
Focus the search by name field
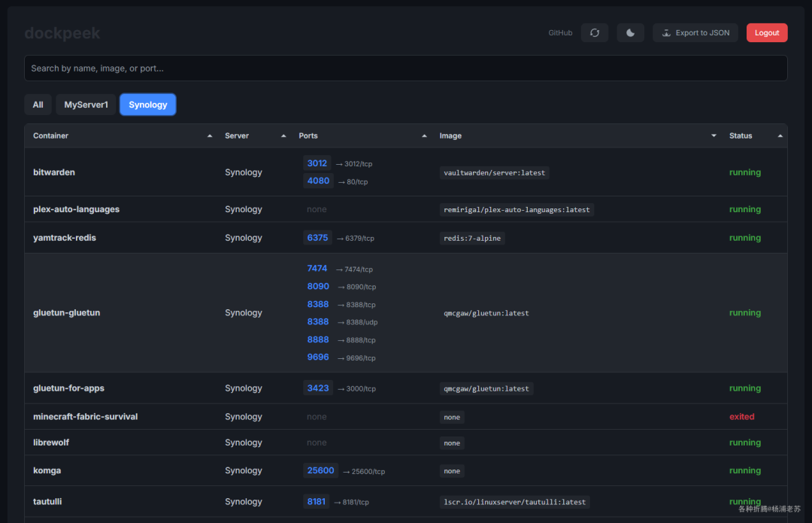[x=406, y=68]
